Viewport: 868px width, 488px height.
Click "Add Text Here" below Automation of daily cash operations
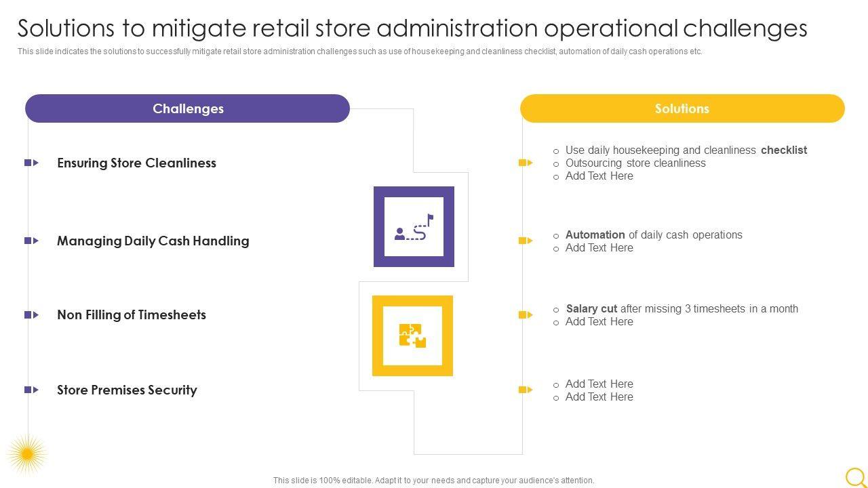599,248
